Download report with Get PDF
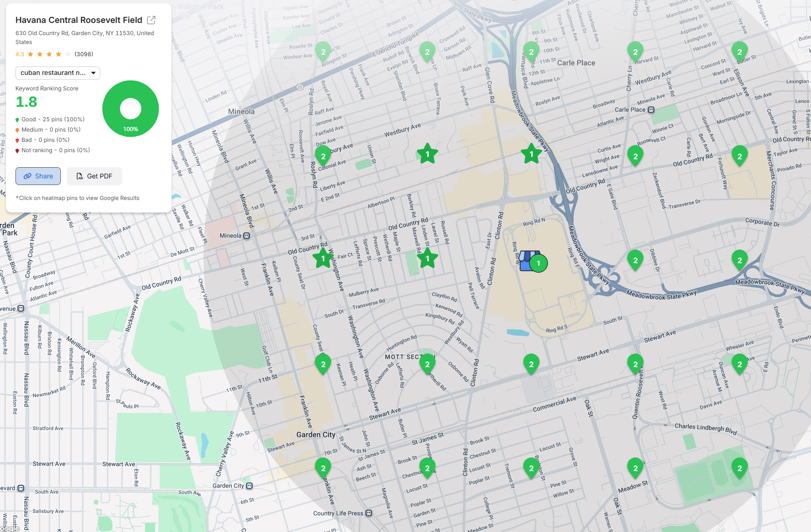The width and height of the screenshot is (811, 532). (x=94, y=176)
